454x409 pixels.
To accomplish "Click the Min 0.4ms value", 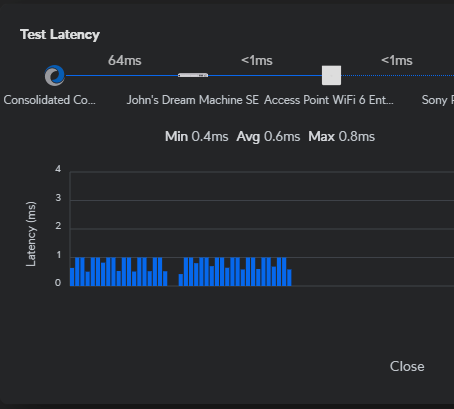I will 197,137.
